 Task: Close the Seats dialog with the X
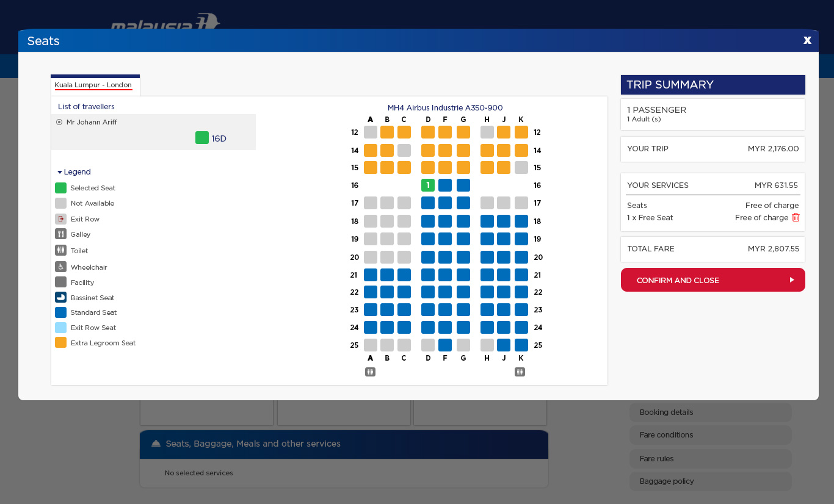[807, 40]
